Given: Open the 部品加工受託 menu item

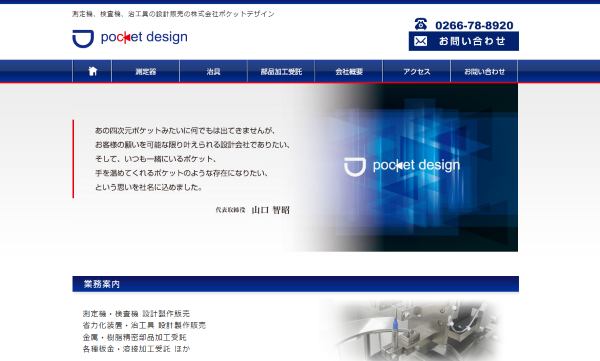Looking at the screenshot, I should (281, 72).
